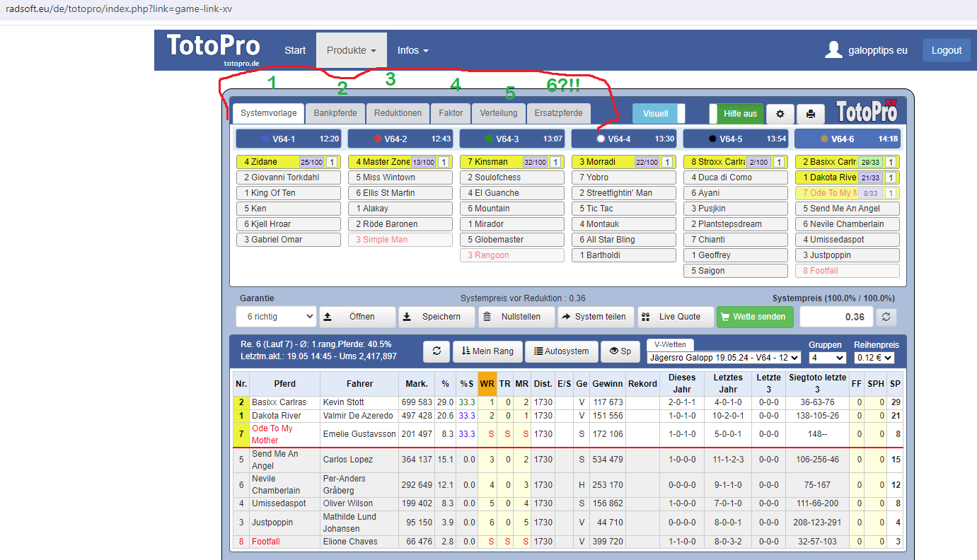Click the Autosystem button

[x=562, y=351]
